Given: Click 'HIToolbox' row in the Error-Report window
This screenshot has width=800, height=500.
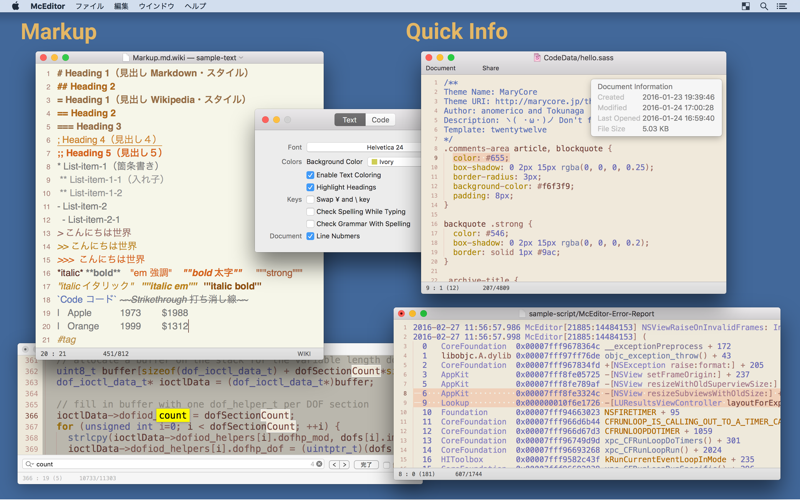Looking at the screenshot, I should 462,459.
